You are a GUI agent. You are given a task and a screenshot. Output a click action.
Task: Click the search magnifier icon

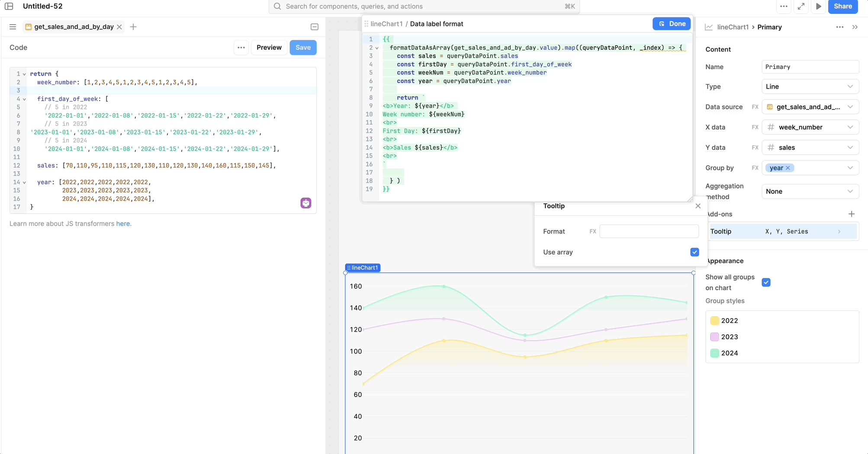[x=277, y=6]
